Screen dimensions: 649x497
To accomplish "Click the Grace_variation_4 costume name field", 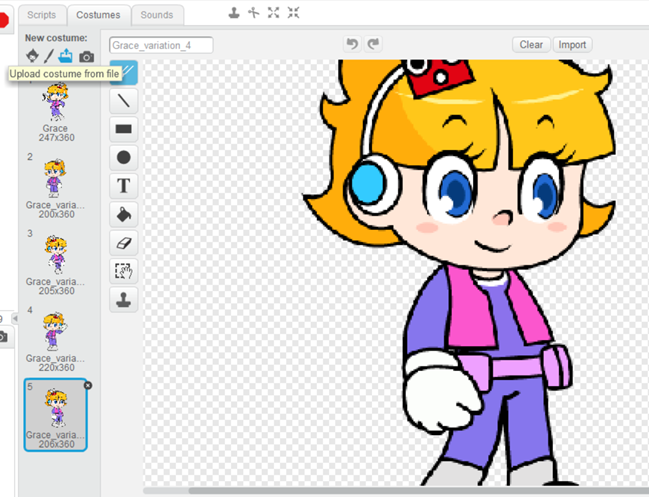I will click(161, 45).
